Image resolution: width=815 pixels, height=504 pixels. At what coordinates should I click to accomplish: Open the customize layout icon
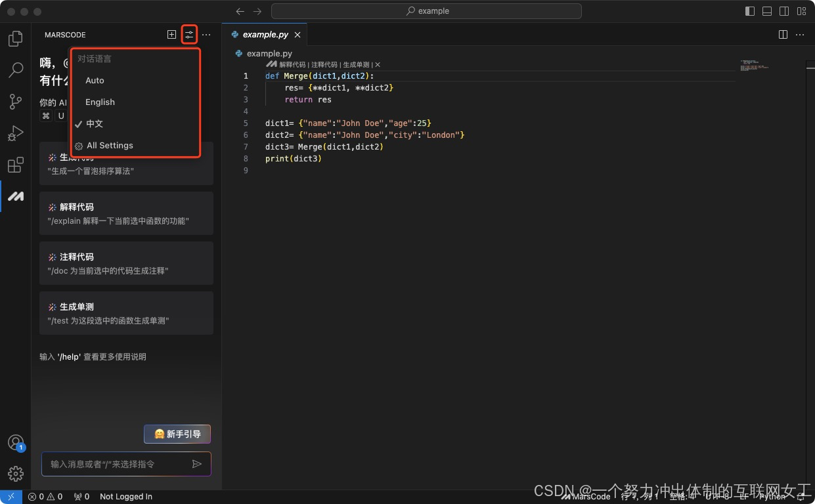pos(801,11)
